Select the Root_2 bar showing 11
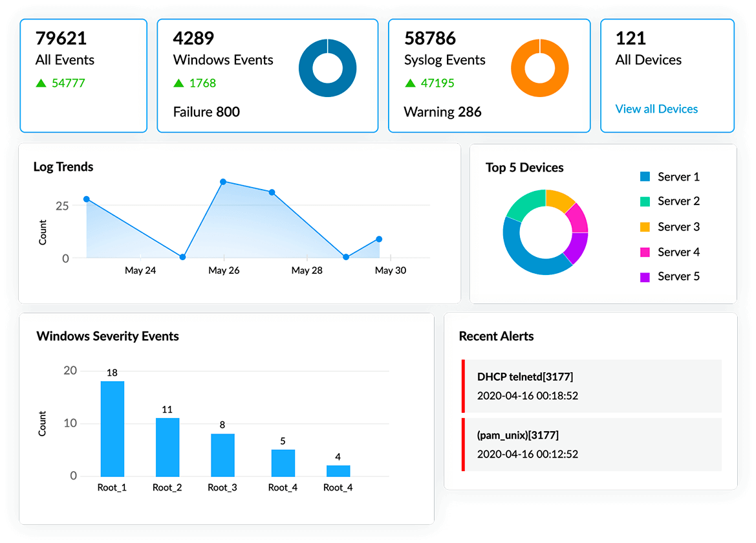The height and width of the screenshot is (543, 756). 167,447
